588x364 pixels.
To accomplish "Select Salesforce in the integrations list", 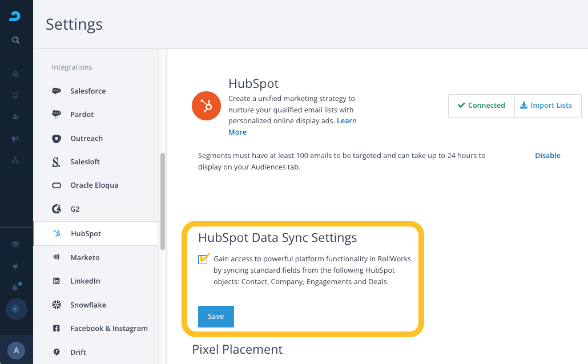I will coord(88,91).
